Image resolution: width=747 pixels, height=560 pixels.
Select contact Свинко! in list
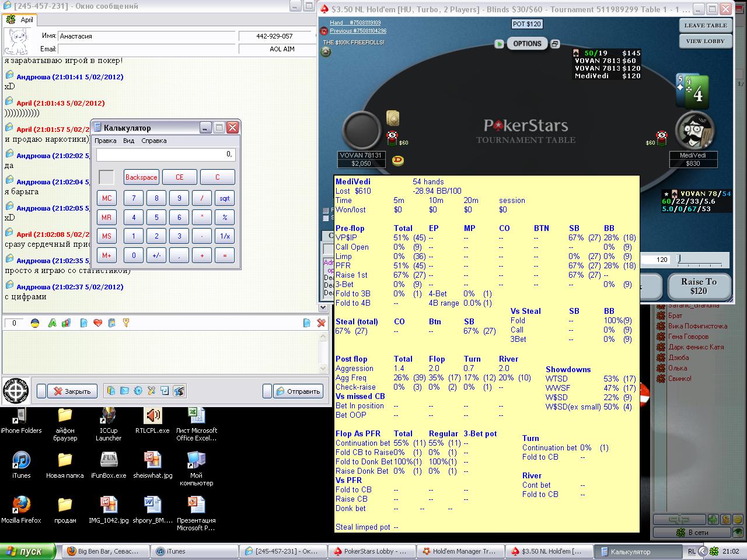[x=679, y=379]
